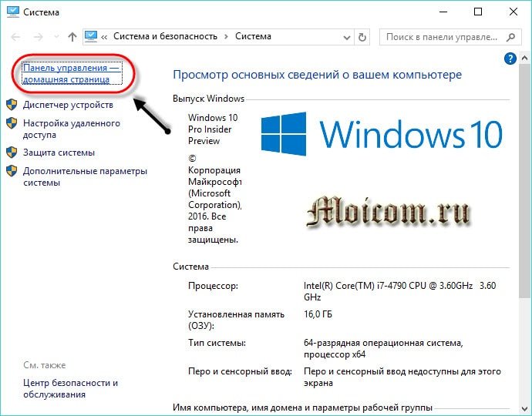
Task: Expand the address bar history chevron
Action: (346, 37)
